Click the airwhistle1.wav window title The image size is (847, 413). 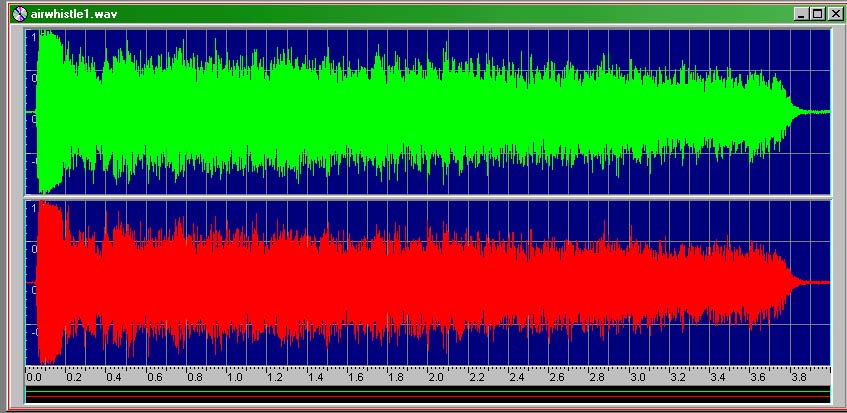(74, 14)
